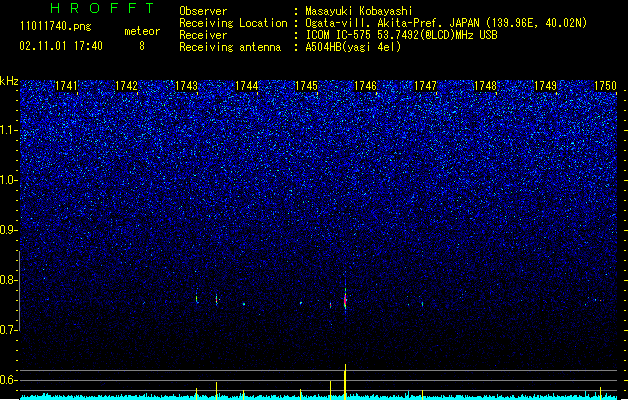Viewport: 629px width, 400px height.
Task: Click the 1746 time marker
Action: click(x=365, y=86)
